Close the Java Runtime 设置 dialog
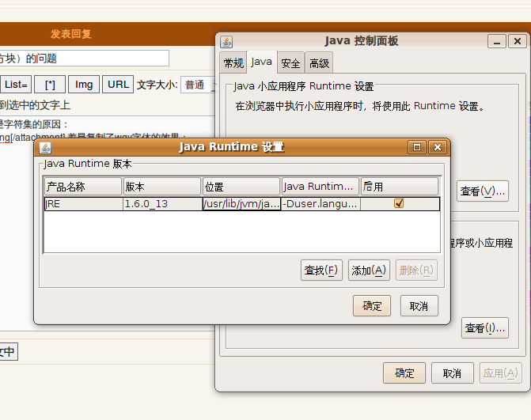The image size is (531, 420). (438, 147)
